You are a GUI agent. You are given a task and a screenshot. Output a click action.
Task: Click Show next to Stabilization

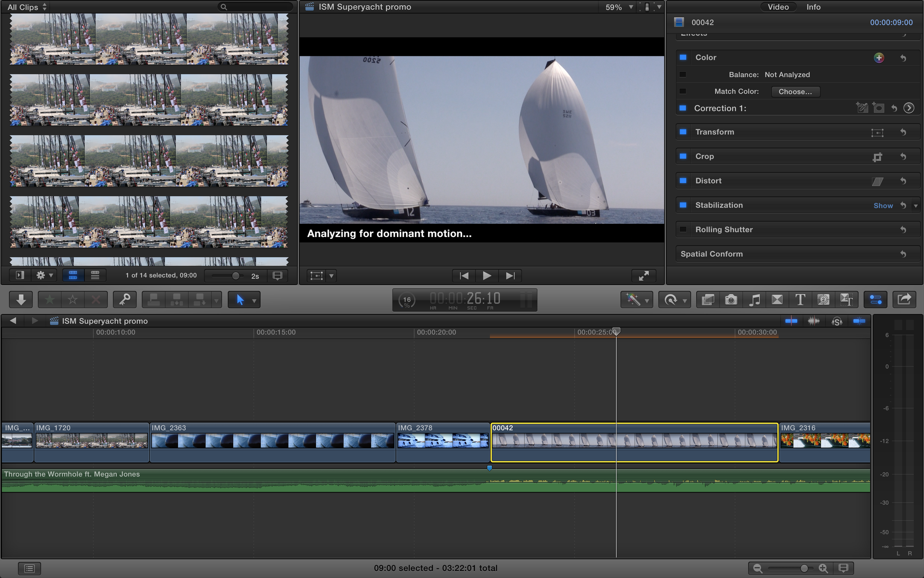pos(883,206)
